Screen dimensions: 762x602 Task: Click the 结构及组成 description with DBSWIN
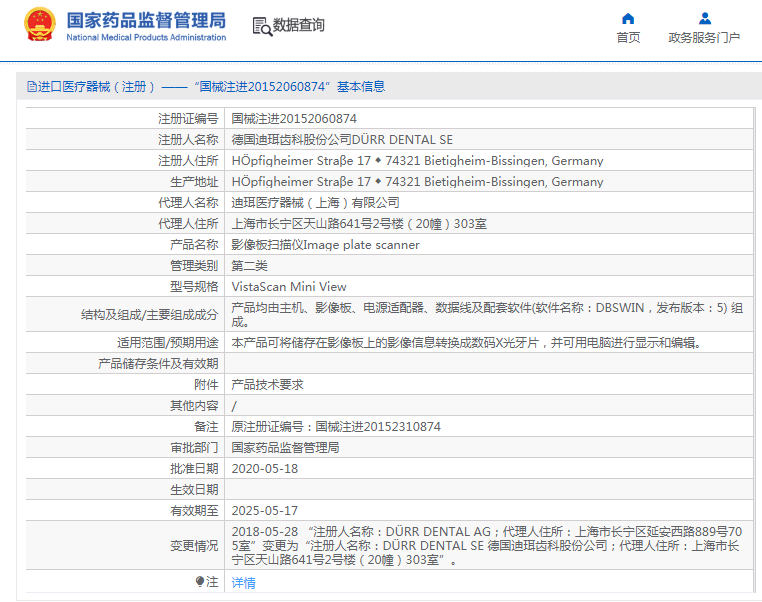click(x=487, y=314)
